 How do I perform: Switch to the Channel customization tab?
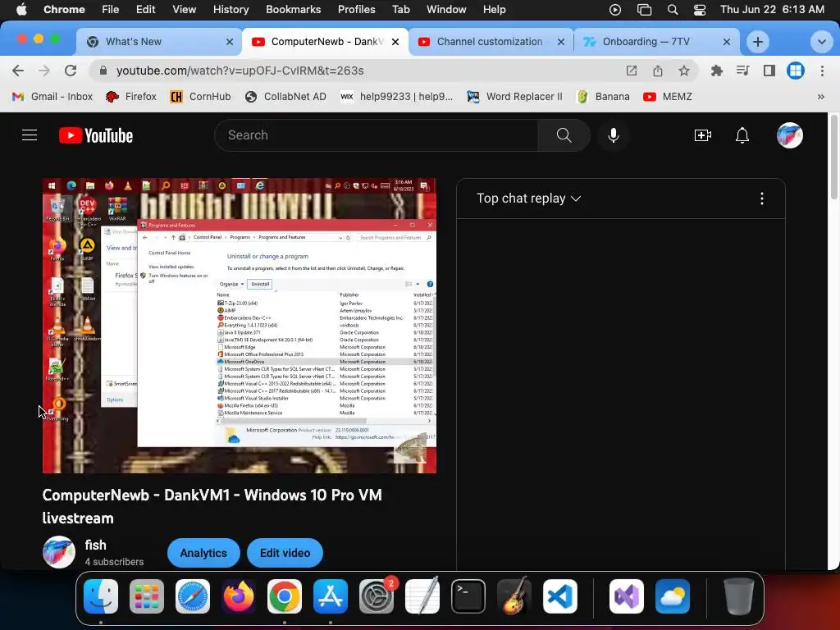click(491, 42)
